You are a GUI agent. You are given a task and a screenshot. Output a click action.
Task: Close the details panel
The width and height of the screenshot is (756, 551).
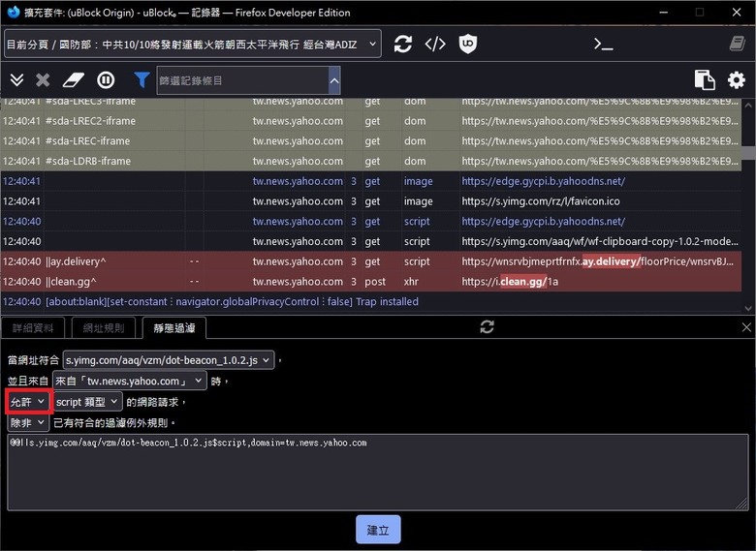click(x=746, y=327)
